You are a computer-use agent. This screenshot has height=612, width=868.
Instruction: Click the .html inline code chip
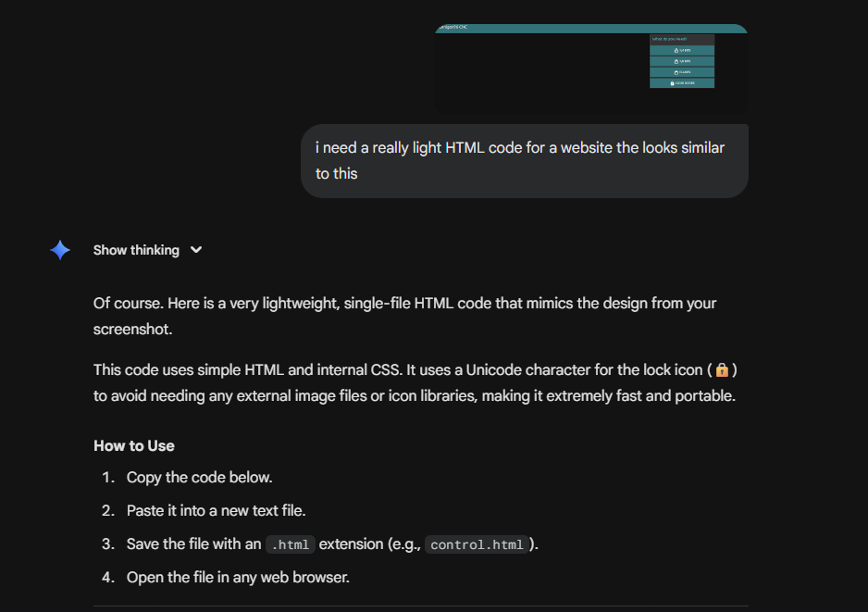(x=291, y=544)
